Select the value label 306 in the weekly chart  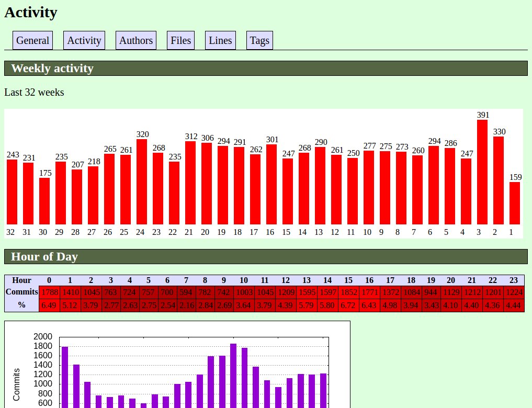(x=207, y=138)
